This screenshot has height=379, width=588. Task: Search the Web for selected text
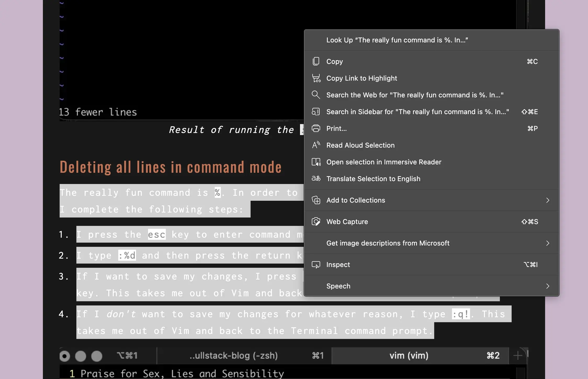click(432, 95)
